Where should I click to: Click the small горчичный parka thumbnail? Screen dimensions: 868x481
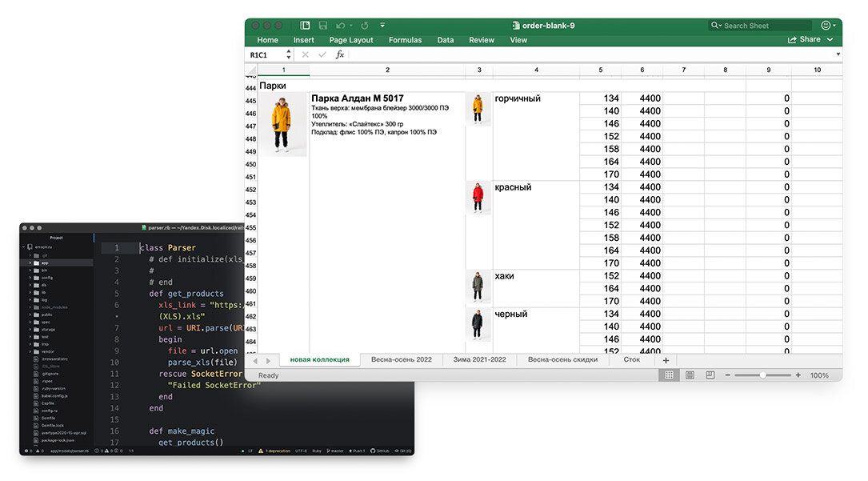(478, 109)
